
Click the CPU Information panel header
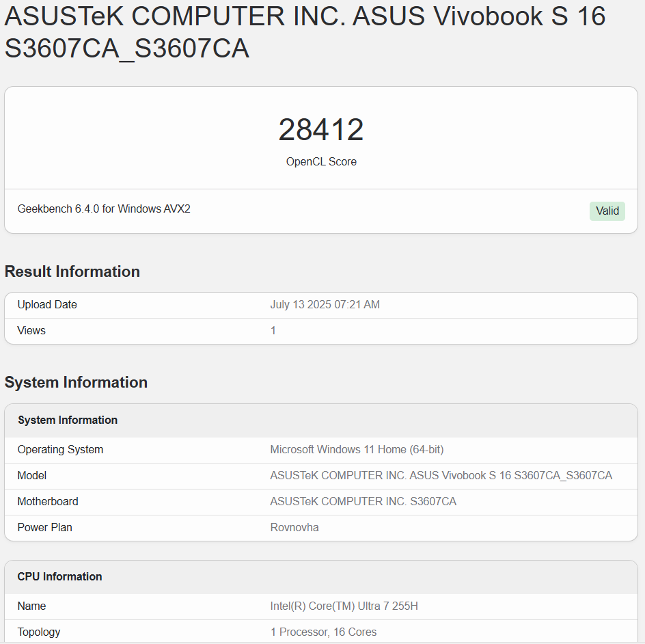click(x=59, y=576)
